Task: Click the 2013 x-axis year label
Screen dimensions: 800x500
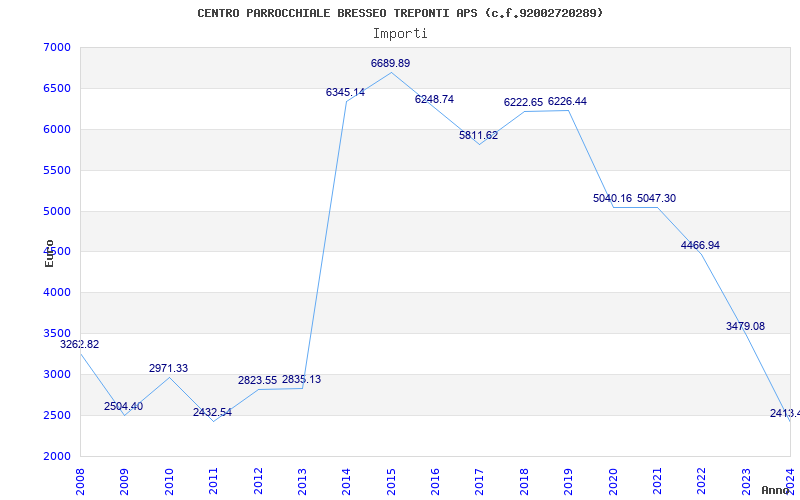Action: click(302, 482)
